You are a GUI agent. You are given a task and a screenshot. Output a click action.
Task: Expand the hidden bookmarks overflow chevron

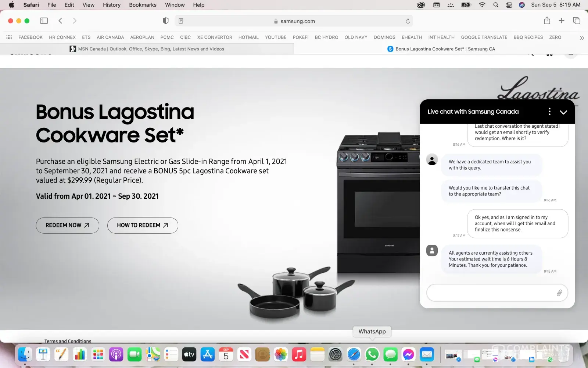tap(581, 38)
